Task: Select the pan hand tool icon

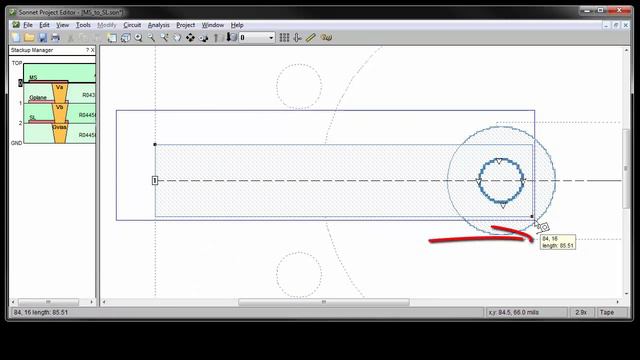Action: 177,38
